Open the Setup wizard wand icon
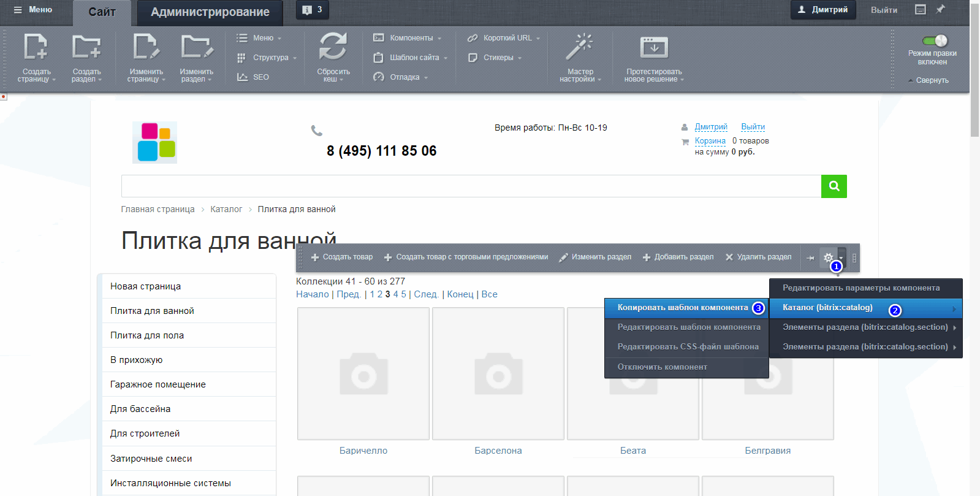The height and width of the screenshot is (496, 980). [x=579, y=47]
